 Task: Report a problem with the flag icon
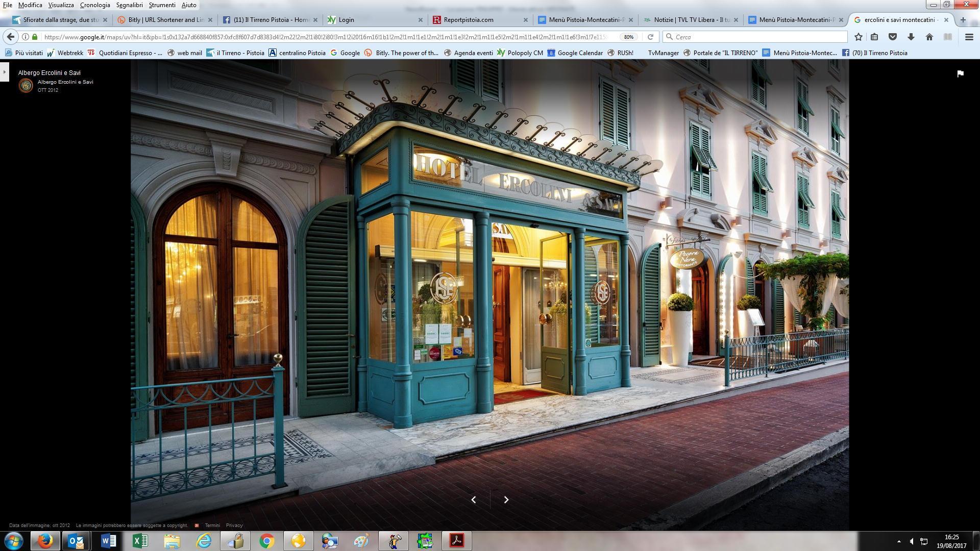click(960, 73)
